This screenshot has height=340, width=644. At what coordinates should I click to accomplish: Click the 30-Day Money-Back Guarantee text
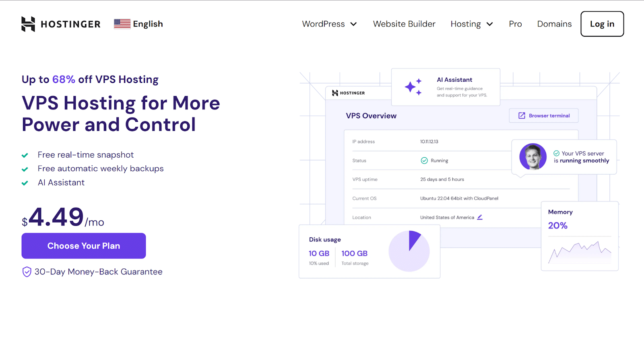[x=99, y=272]
